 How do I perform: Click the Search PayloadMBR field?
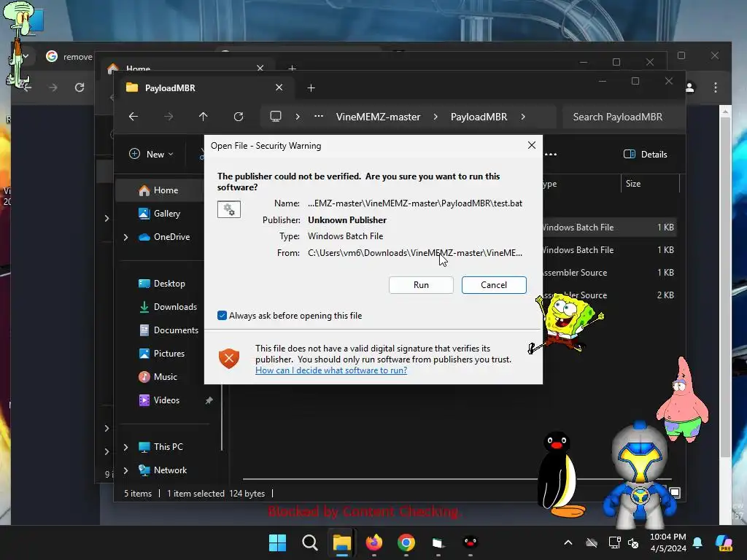[623, 117]
